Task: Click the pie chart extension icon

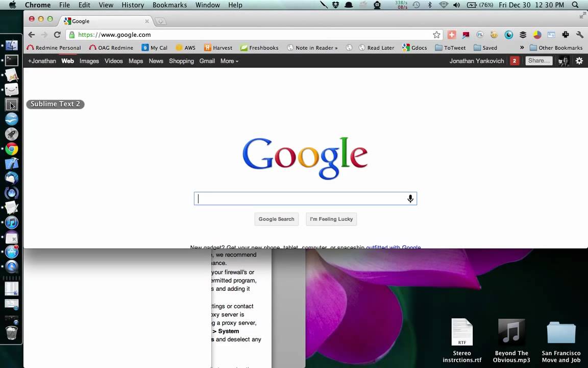Action: tap(537, 35)
